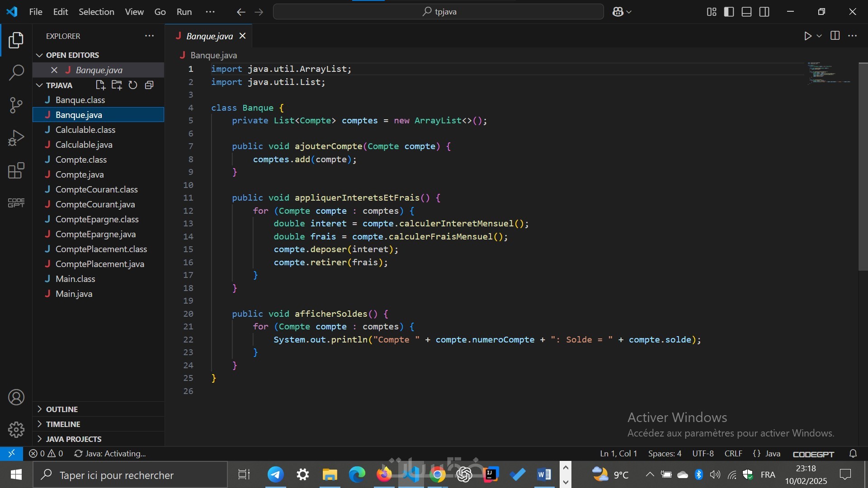This screenshot has width=868, height=488.
Task: Refresh the explorer file tree
Action: (133, 85)
